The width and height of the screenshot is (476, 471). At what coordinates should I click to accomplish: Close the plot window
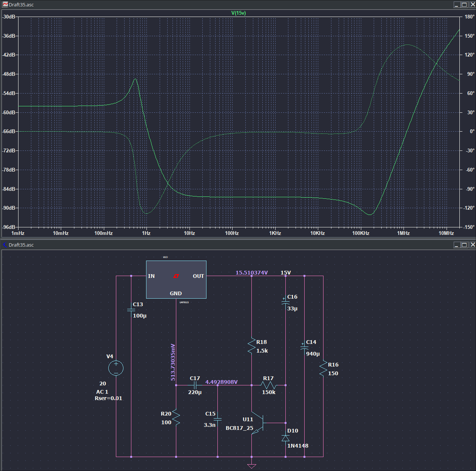click(473, 5)
